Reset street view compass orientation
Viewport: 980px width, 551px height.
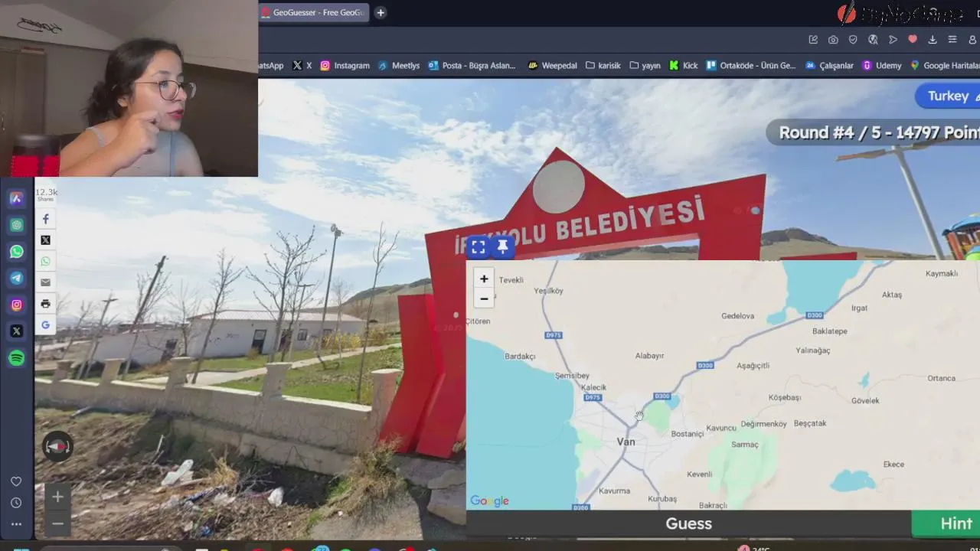(x=57, y=447)
